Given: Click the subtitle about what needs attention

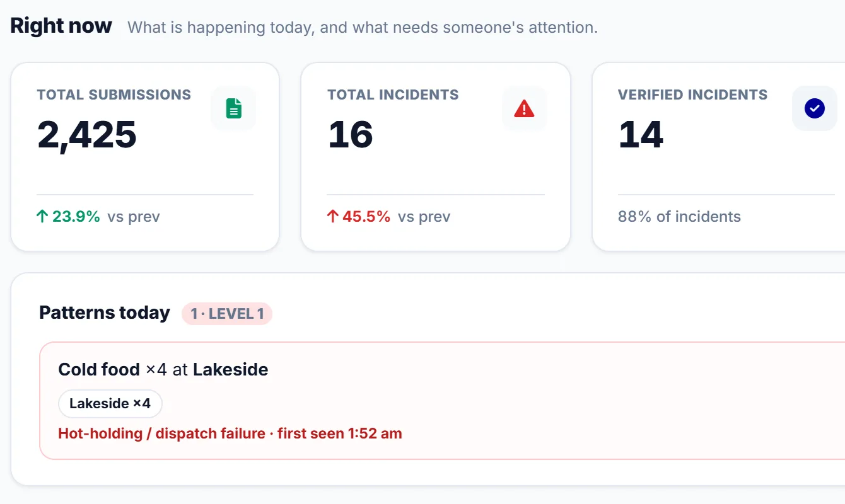Looking at the screenshot, I should (x=363, y=28).
